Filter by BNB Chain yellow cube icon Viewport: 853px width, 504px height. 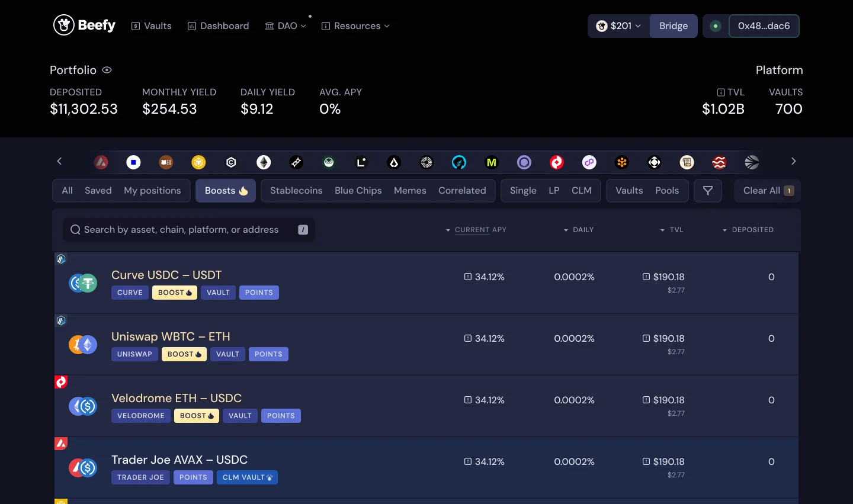click(x=198, y=162)
